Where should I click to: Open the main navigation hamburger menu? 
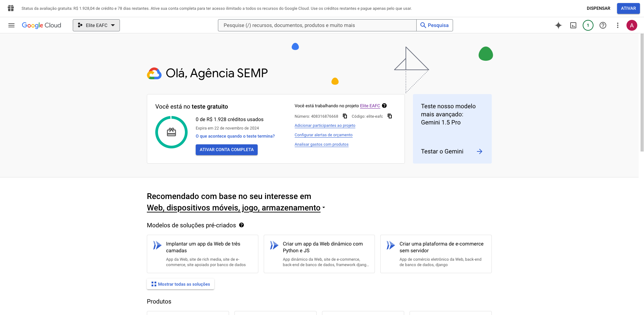click(11, 25)
